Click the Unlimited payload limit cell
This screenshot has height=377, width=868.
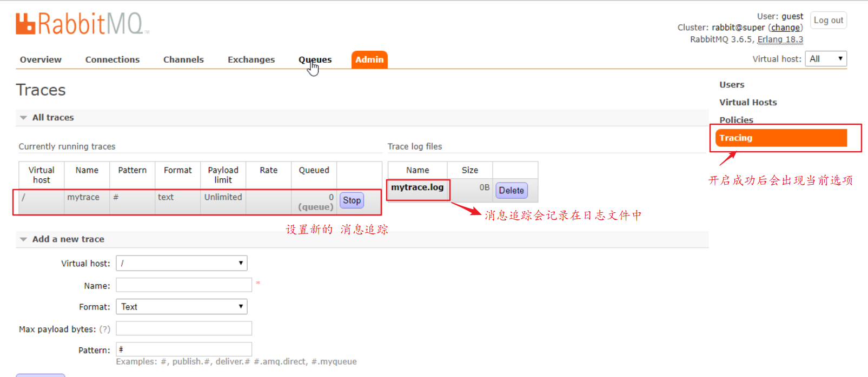pyautogui.click(x=223, y=202)
